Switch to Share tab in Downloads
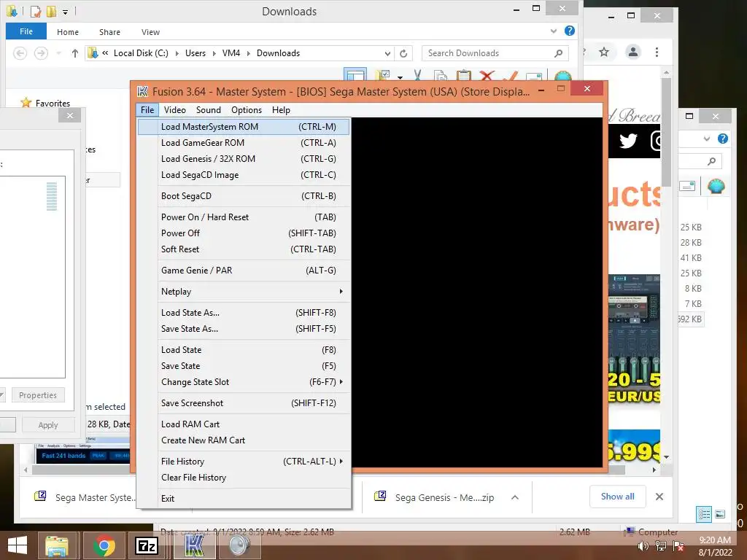 [109, 32]
